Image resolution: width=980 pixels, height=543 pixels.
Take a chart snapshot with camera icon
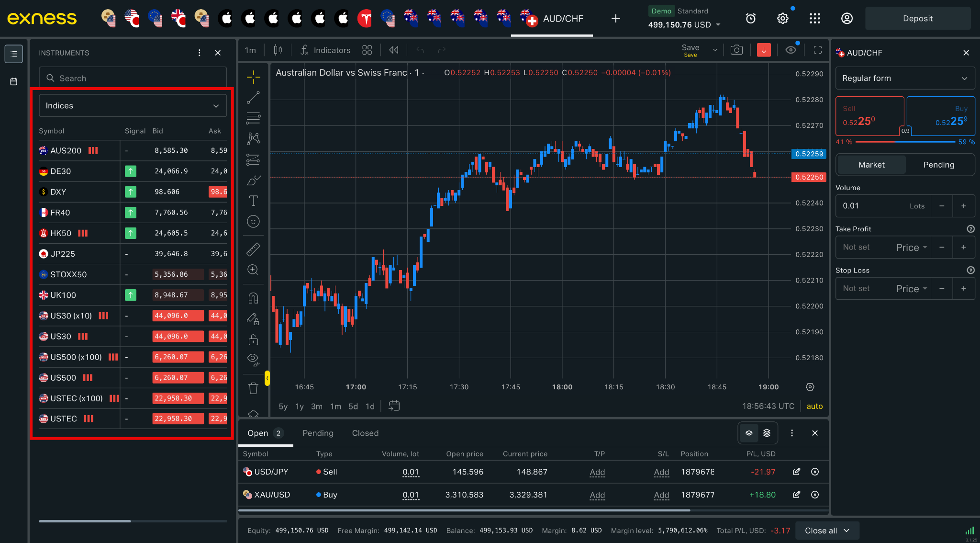tap(736, 50)
